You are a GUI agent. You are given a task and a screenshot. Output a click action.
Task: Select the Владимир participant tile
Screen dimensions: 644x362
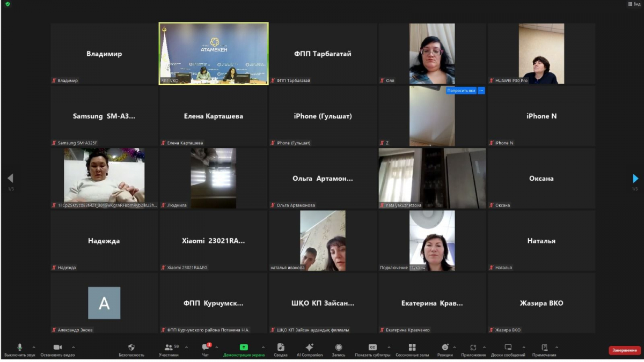[104, 54]
